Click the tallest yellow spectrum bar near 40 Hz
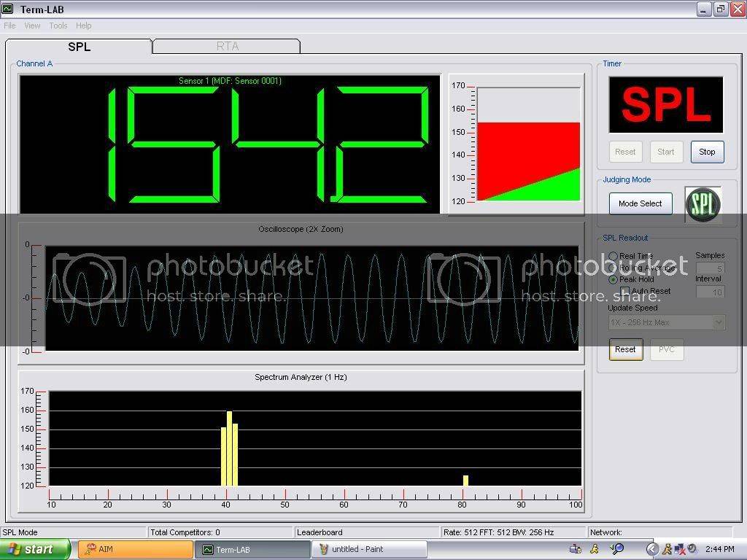This screenshot has height=560, width=747. pos(229,448)
